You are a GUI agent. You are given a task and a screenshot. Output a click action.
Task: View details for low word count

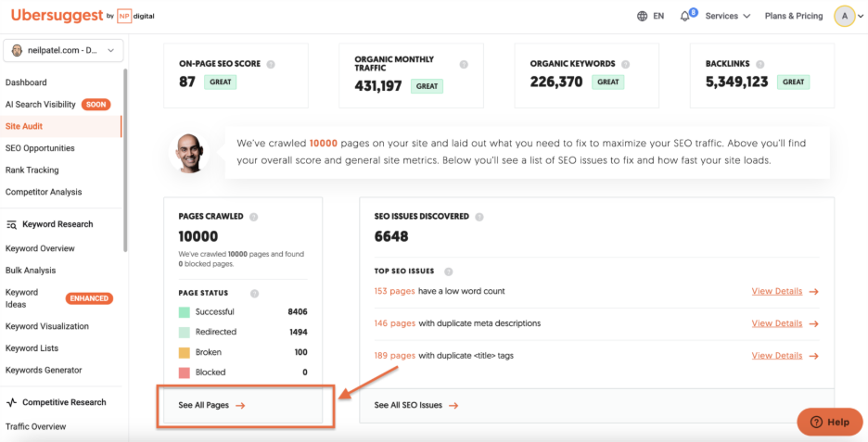[777, 292]
